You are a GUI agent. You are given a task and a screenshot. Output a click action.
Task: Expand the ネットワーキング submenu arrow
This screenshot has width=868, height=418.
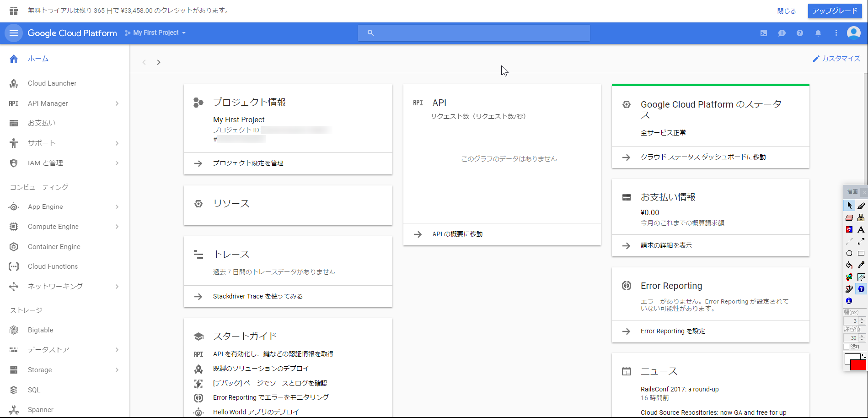point(117,287)
